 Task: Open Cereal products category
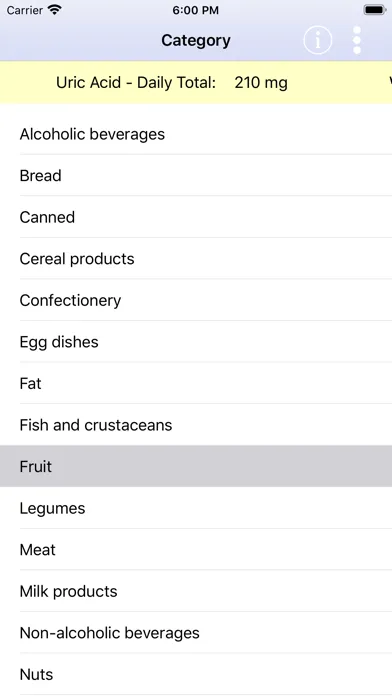(196, 259)
